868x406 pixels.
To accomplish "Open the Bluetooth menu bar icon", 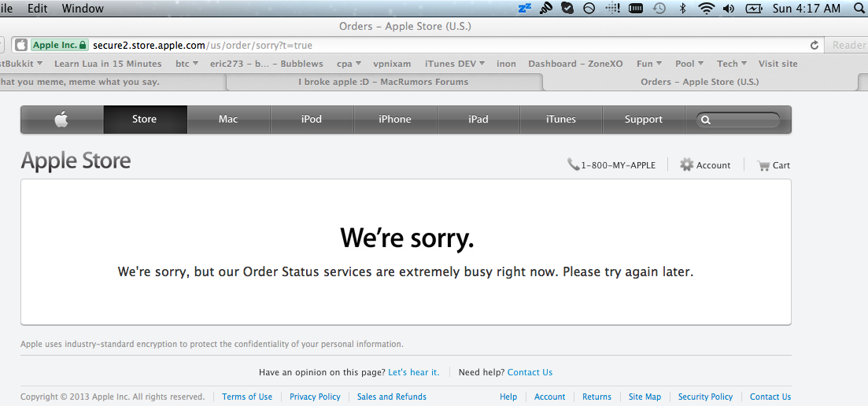I will pyautogui.click(x=682, y=9).
